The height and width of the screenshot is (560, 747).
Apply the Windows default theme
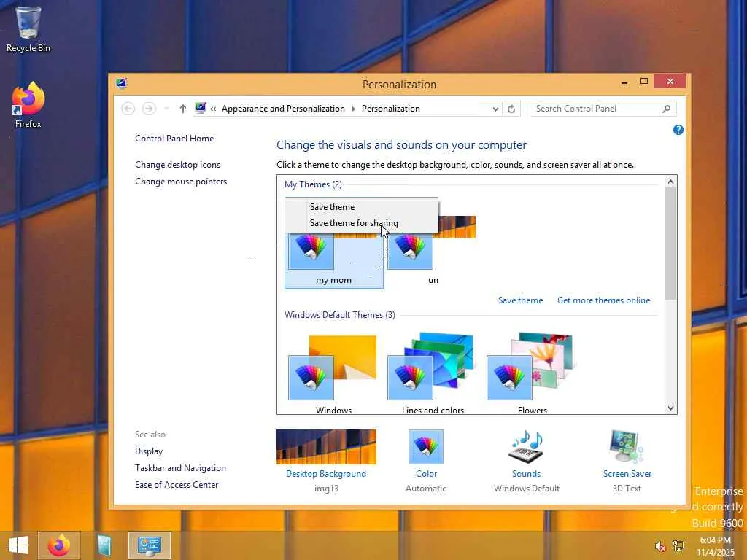[x=333, y=373]
